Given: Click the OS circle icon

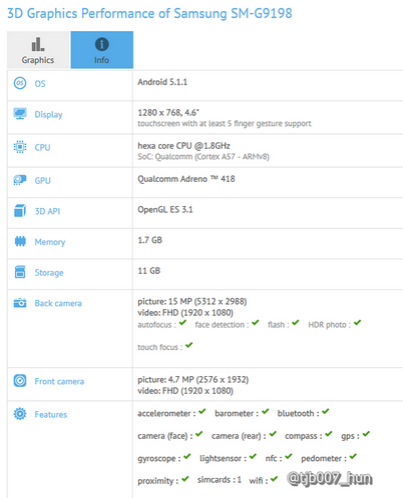Looking at the screenshot, I should (20, 83).
